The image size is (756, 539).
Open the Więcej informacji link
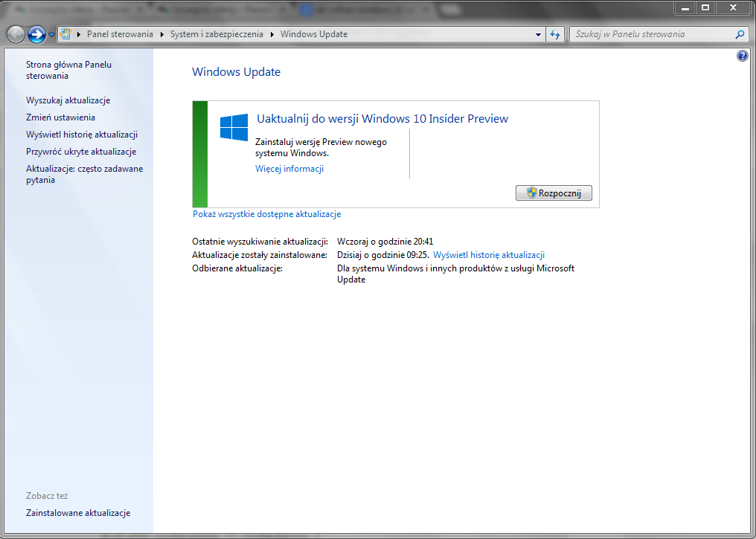click(x=289, y=169)
